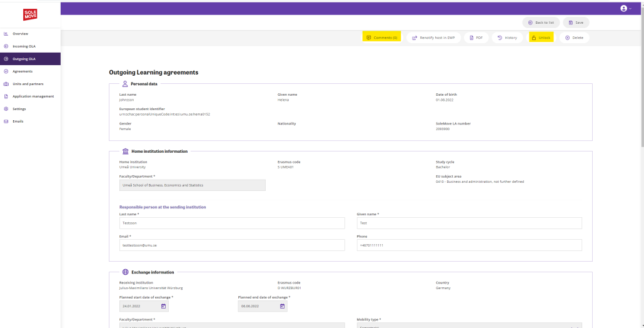Click the Back to list arrow icon
The image size is (644, 328).
(530, 23)
